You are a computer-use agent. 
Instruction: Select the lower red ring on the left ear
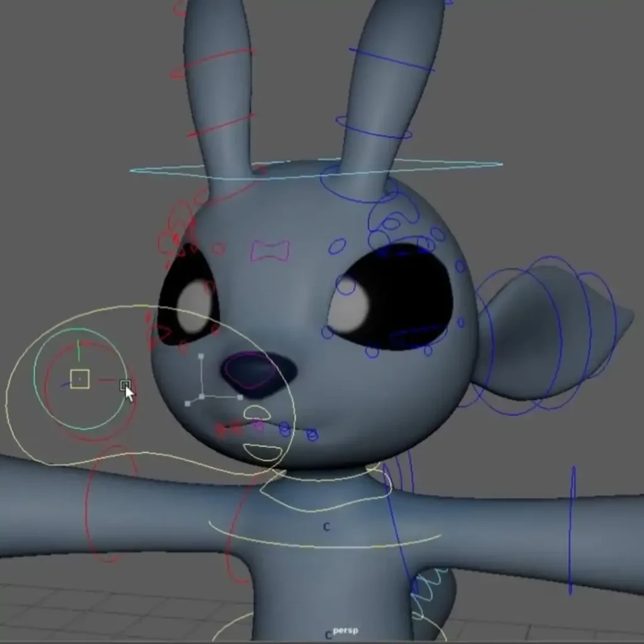click(221, 125)
